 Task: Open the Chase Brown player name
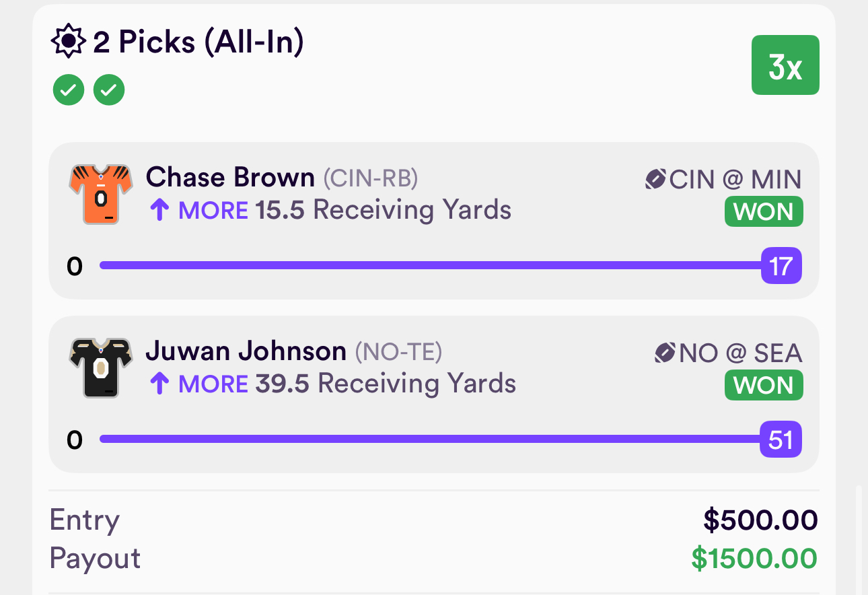tap(230, 178)
